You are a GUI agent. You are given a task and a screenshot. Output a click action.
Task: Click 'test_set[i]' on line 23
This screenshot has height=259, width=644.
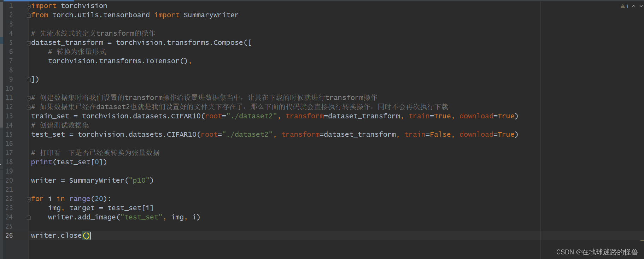pyautogui.click(x=130, y=208)
